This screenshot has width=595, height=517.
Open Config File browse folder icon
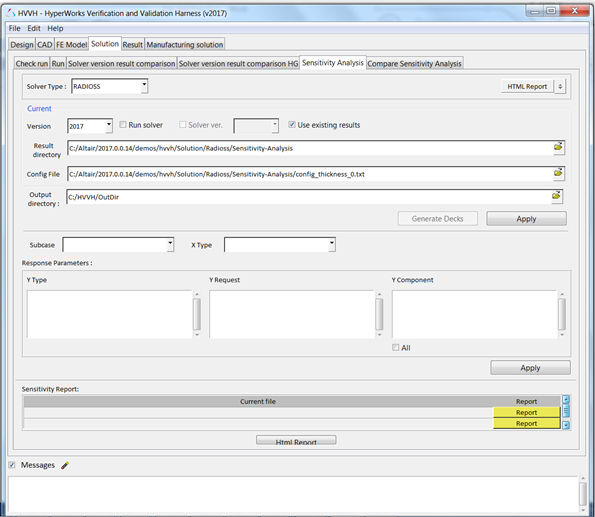558,173
